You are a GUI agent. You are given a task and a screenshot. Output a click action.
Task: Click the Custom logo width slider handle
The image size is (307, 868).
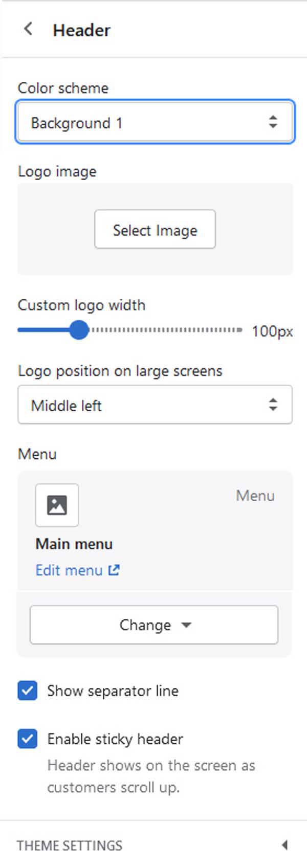click(x=79, y=330)
